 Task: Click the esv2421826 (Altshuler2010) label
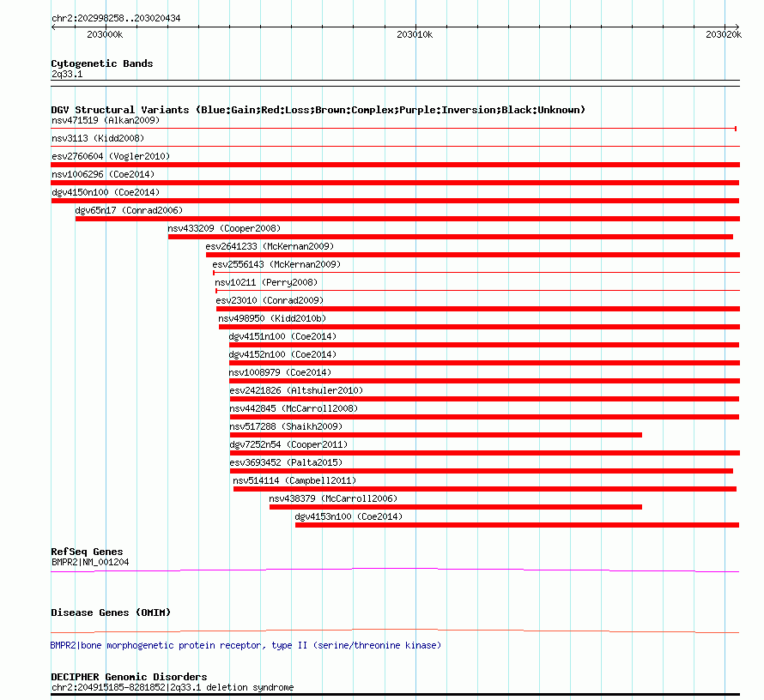pyautogui.click(x=296, y=390)
